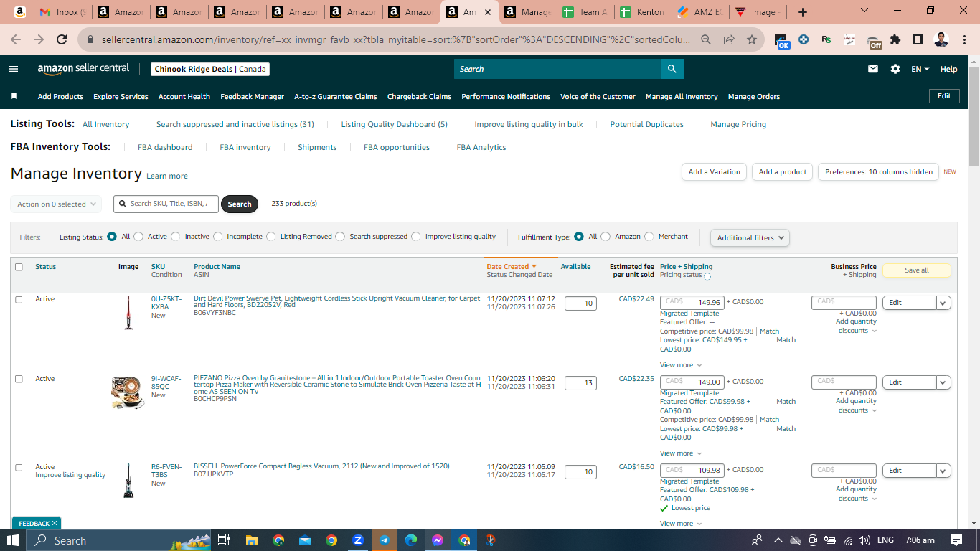Open Preferences: 10 columns hidden
This screenshot has height=551, width=980.
pos(879,172)
